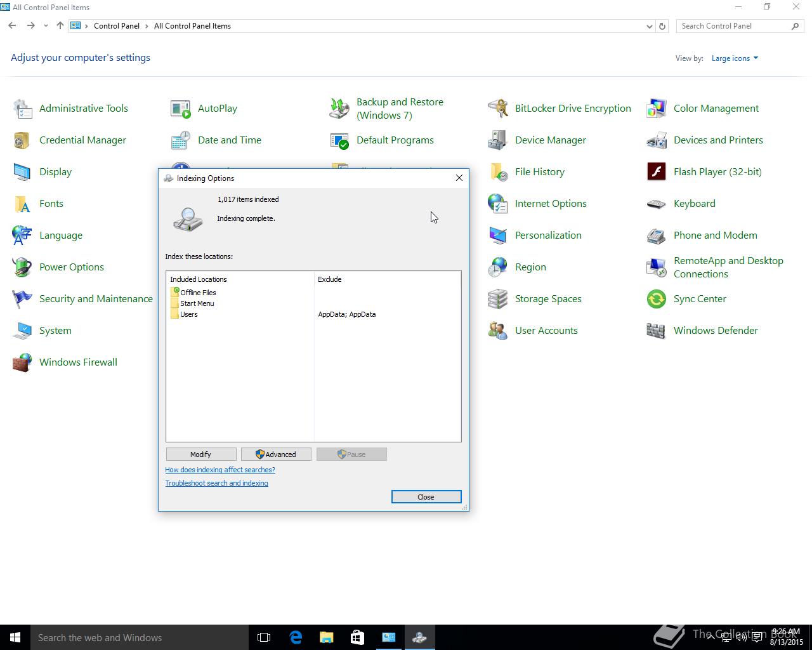Expand the chevron after Control Panel breadcrumb
The height and width of the screenshot is (650, 812).
point(147,26)
